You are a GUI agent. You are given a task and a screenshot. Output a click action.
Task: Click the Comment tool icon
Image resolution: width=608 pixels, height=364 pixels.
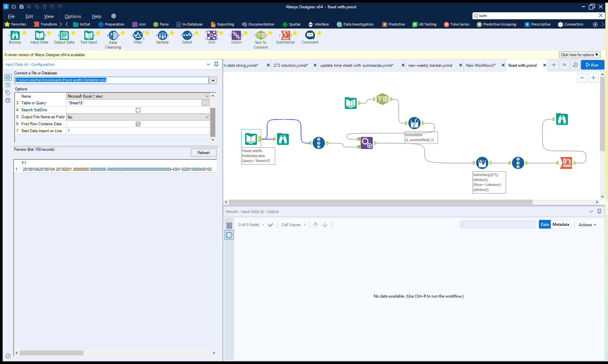[x=310, y=36]
